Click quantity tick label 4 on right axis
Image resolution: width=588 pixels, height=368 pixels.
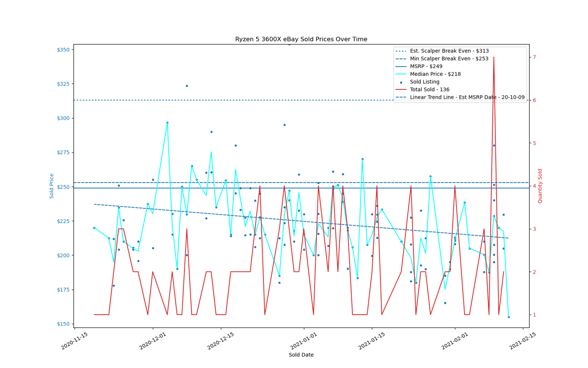click(534, 186)
